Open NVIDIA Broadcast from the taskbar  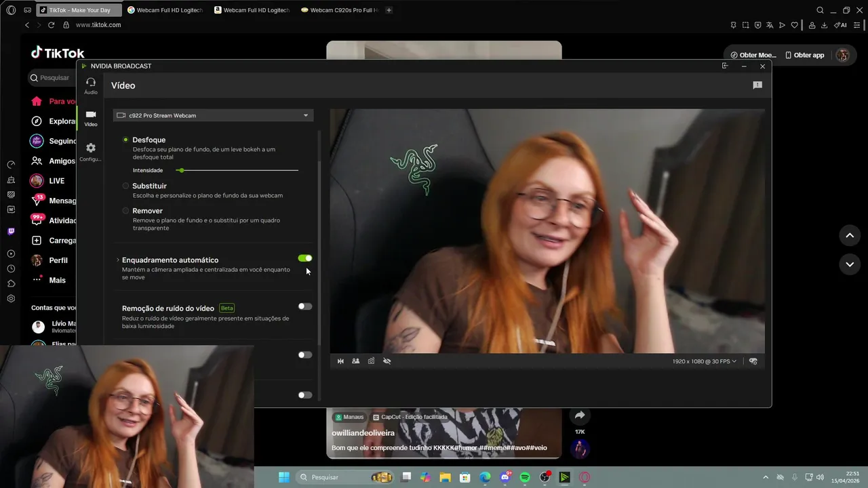pos(564,477)
